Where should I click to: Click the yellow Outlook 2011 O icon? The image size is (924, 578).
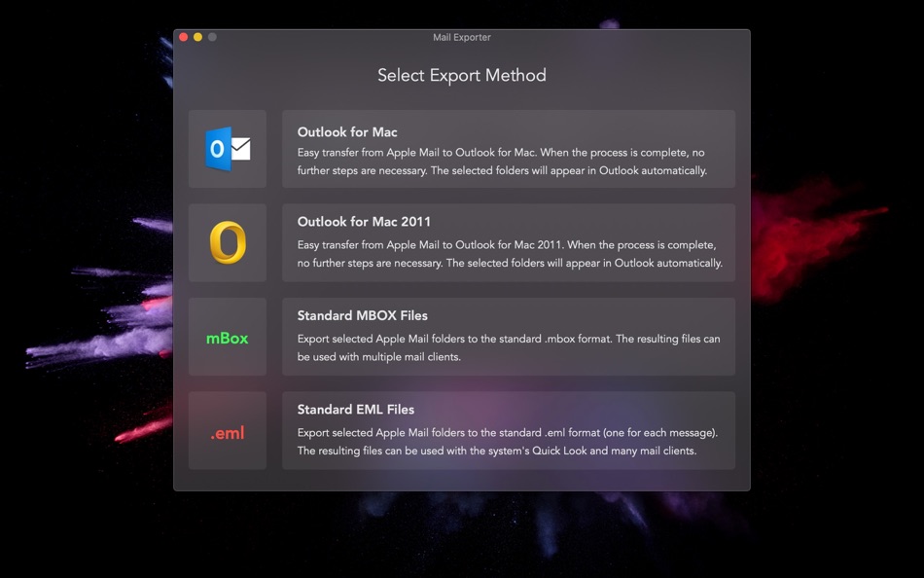click(228, 242)
